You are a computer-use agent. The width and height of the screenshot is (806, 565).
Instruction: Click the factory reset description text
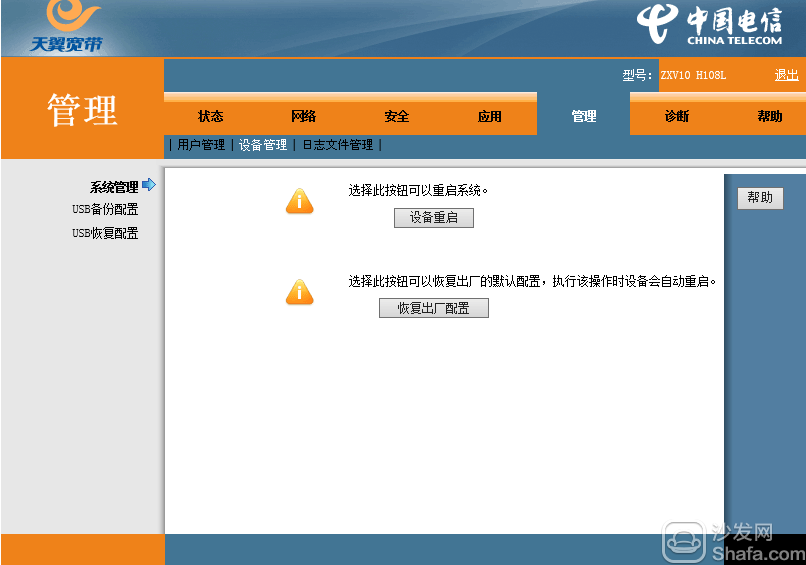(x=533, y=281)
